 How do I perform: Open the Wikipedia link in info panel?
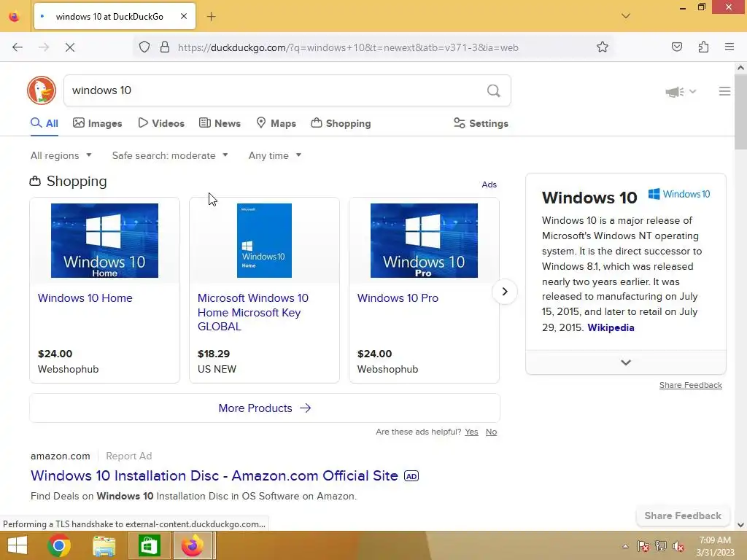611,327
